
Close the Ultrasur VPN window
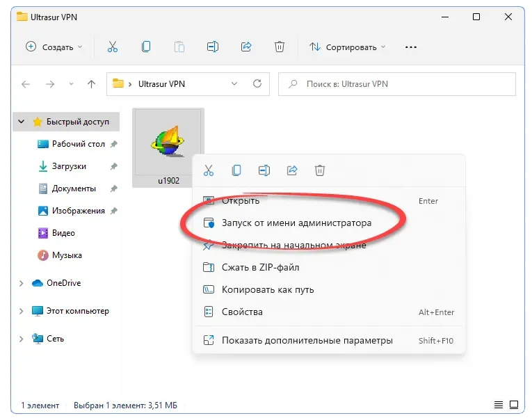[508, 17]
